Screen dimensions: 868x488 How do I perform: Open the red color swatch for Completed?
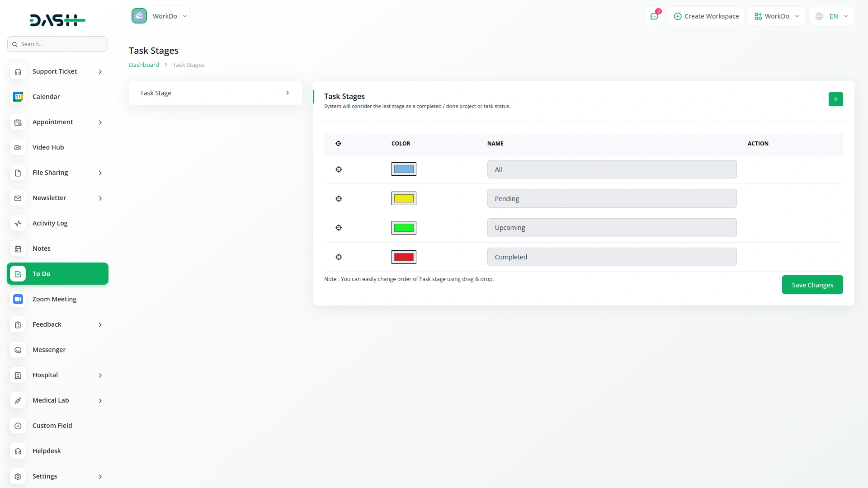pyautogui.click(x=404, y=257)
